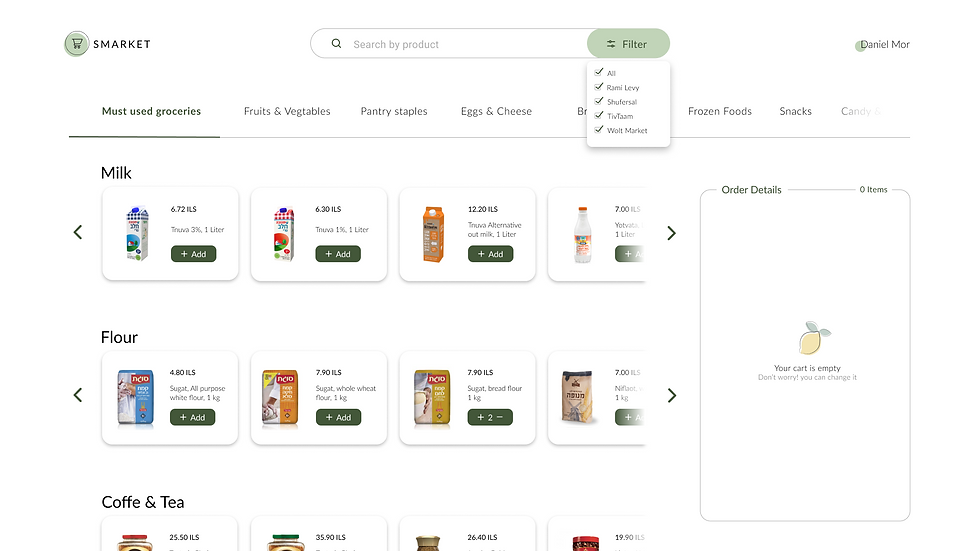Add Tnuva 1% milk to cart
The height and width of the screenshot is (551, 980).
pos(338,254)
